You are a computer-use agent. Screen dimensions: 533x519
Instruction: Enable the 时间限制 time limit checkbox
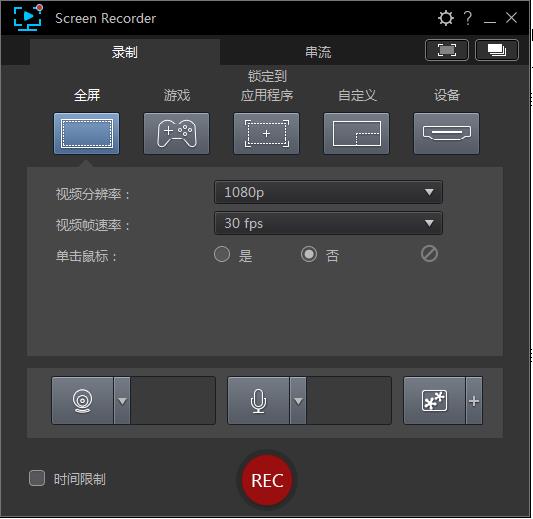[37, 478]
